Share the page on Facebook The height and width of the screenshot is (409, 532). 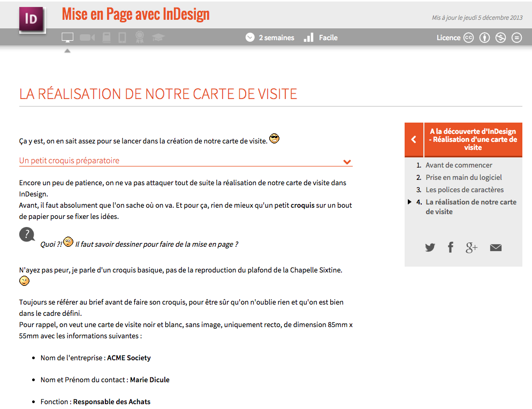(451, 247)
